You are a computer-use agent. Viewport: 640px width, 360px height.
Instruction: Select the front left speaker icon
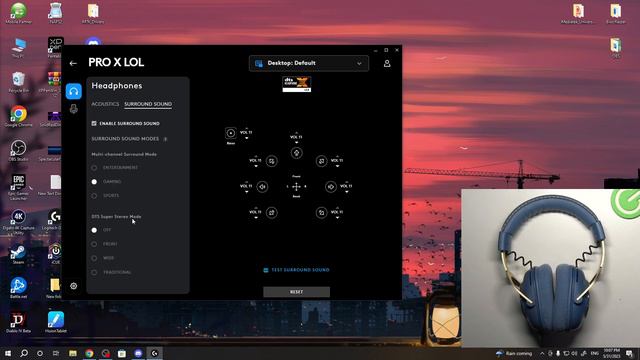click(271, 161)
